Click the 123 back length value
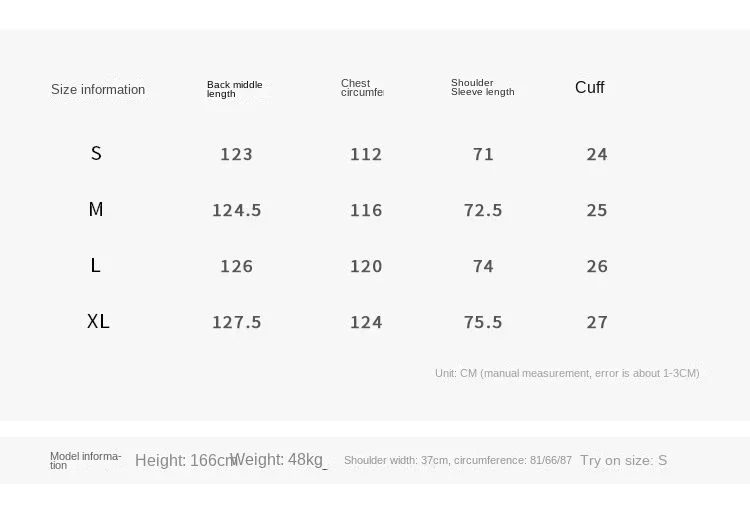Screen dimensions: 750x519 [236, 154]
